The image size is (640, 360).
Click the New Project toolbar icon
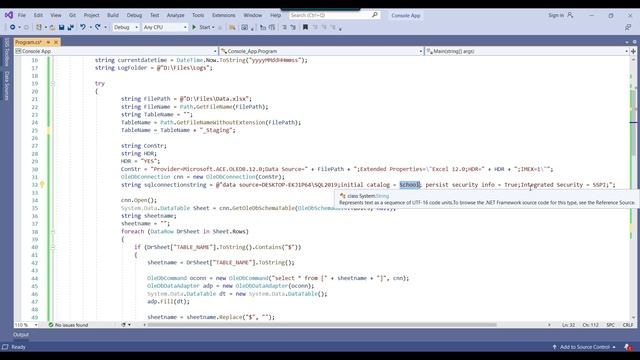(39, 27)
